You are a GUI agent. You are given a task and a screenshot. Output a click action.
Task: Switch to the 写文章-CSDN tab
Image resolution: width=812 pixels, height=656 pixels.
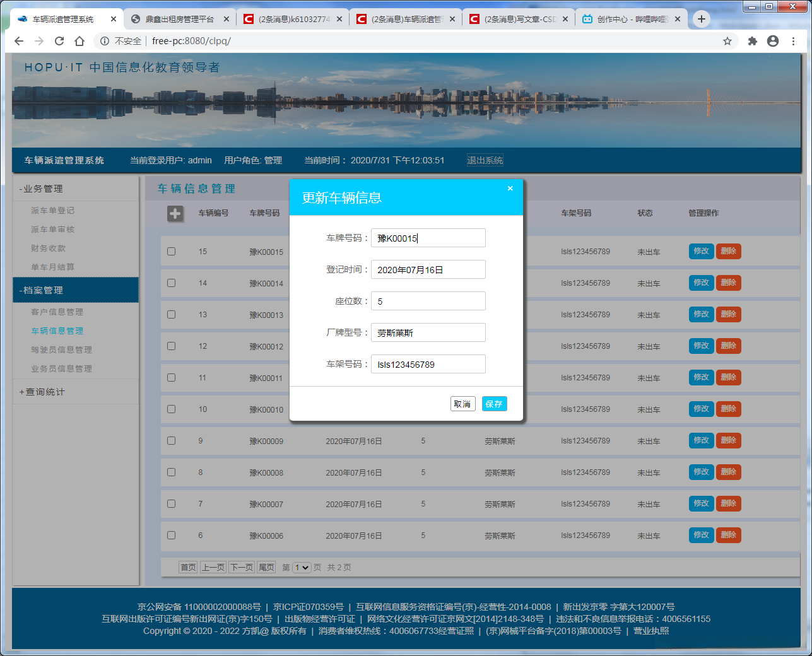tap(519, 19)
